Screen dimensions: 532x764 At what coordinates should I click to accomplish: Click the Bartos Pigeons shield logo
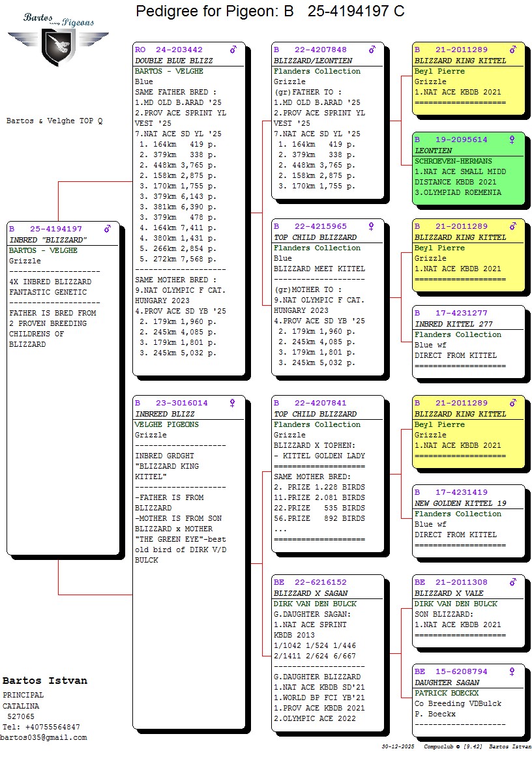pos(58,46)
